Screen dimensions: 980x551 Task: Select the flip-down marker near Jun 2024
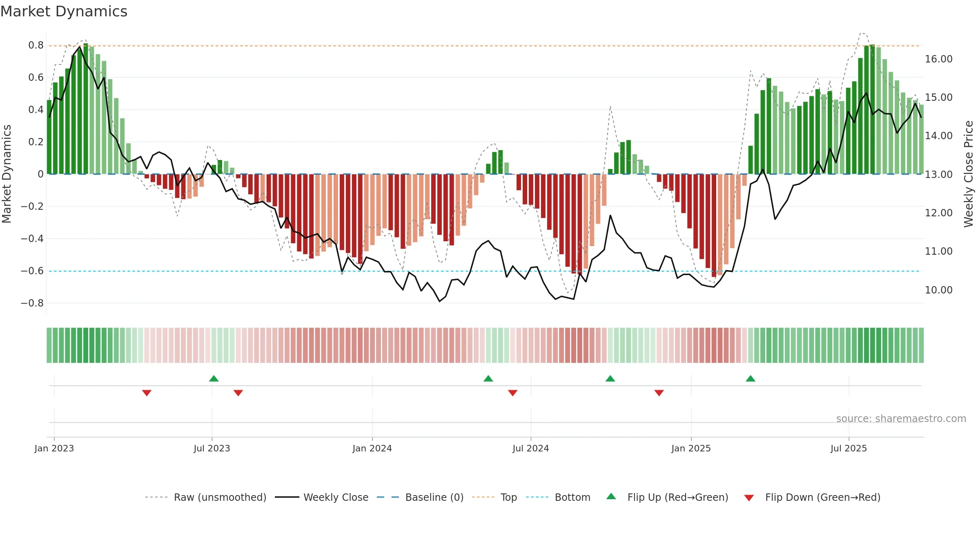click(x=513, y=393)
